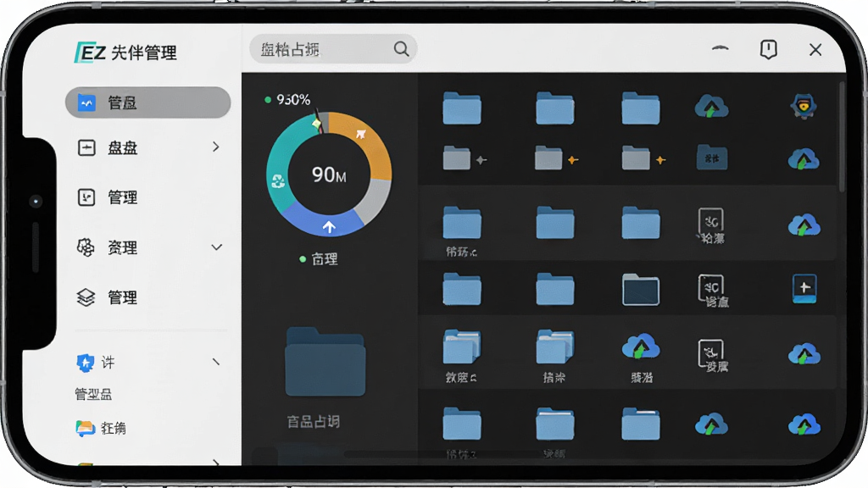Image resolution: width=868 pixels, height=488 pixels.
Task: Click the white arrow on the orange chart segment
Action: click(361, 134)
